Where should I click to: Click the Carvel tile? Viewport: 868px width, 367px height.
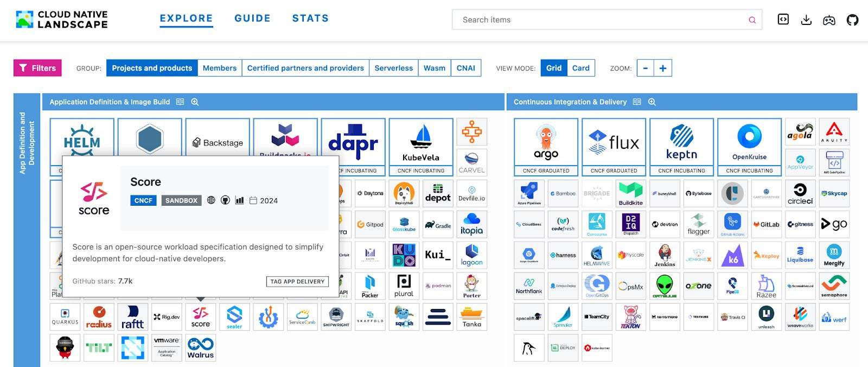(472, 162)
